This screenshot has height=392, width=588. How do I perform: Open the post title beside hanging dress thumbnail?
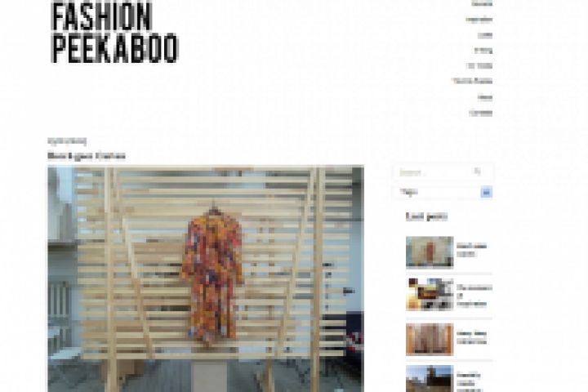click(472, 250)
